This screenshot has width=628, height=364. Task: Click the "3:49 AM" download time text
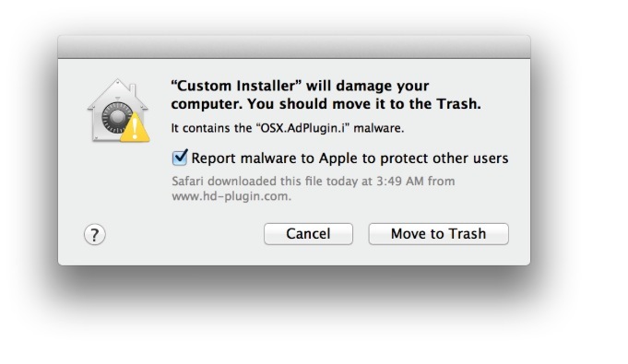399,181
